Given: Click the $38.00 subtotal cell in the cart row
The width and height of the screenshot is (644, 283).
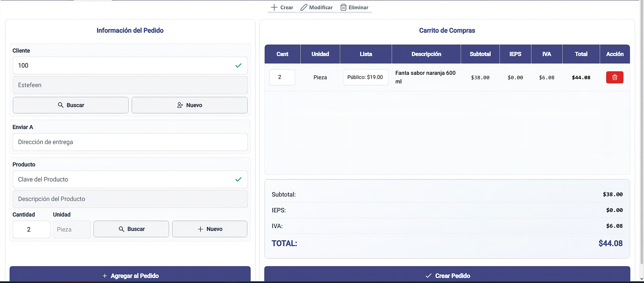Looking at the screenshot, I should point(480,77).
